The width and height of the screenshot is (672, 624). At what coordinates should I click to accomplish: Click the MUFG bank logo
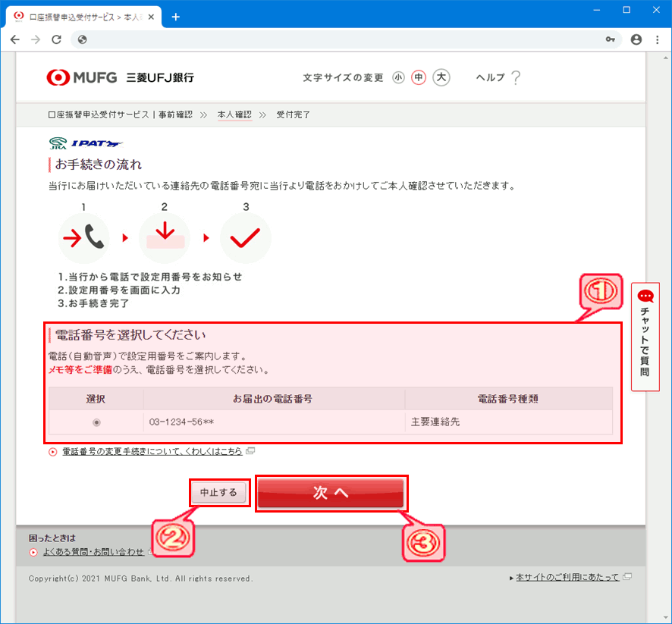tap(120, 77)
